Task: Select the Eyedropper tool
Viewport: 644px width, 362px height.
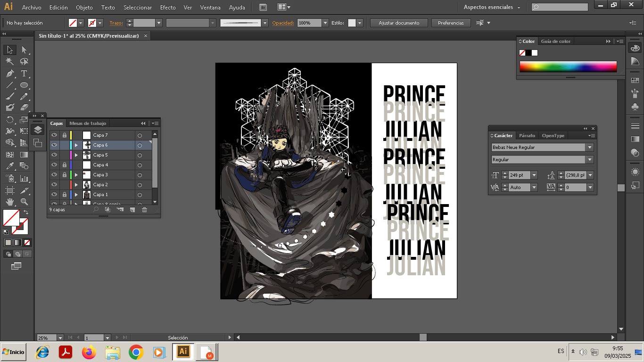Action: click(x=10, y=166)
